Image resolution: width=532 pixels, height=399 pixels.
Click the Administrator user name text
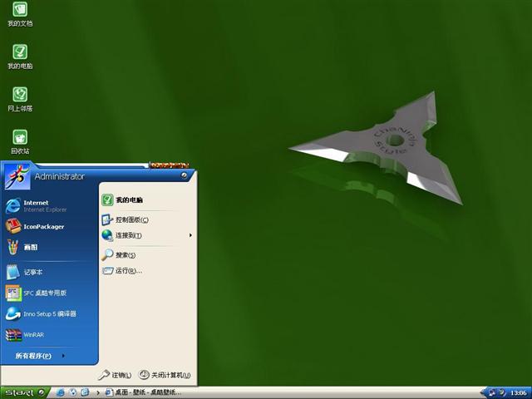(x=60, y=176)
